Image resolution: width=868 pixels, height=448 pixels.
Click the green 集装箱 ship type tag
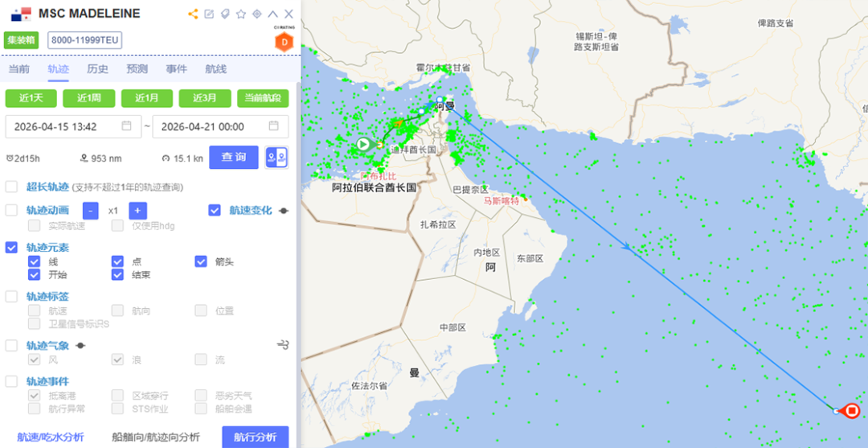(22, 40)
